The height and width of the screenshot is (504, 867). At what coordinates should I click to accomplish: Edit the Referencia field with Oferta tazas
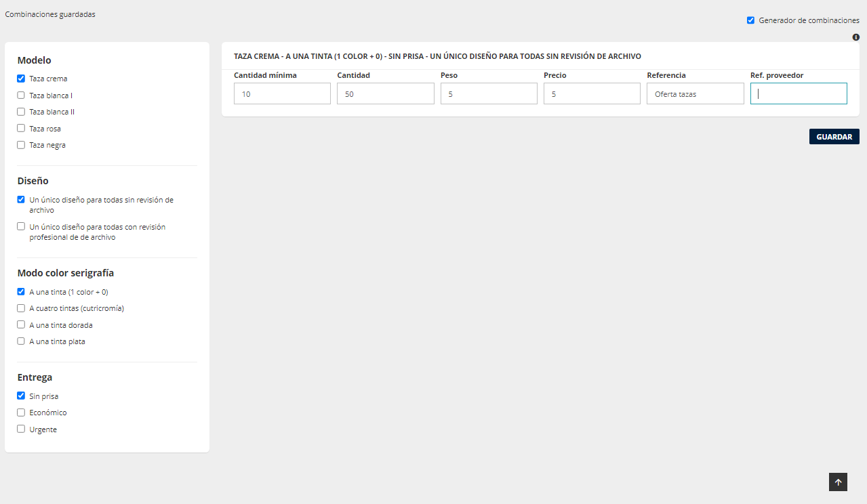tap(695, 94)
